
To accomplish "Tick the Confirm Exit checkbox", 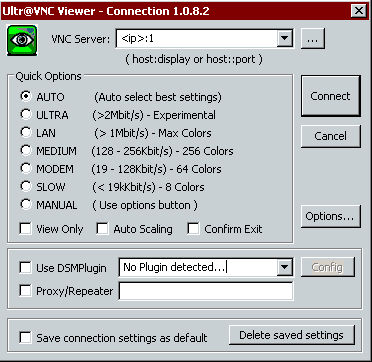I will point(193,229).
